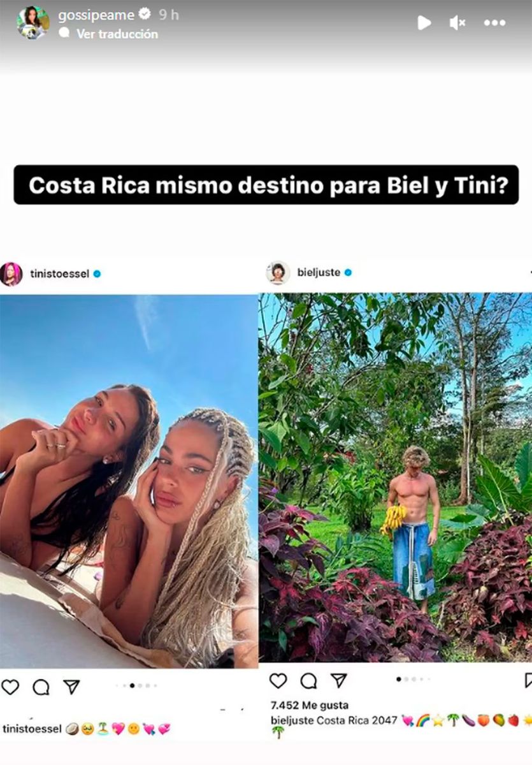Share the bieljuste post via paper plane

pos(339,681)
